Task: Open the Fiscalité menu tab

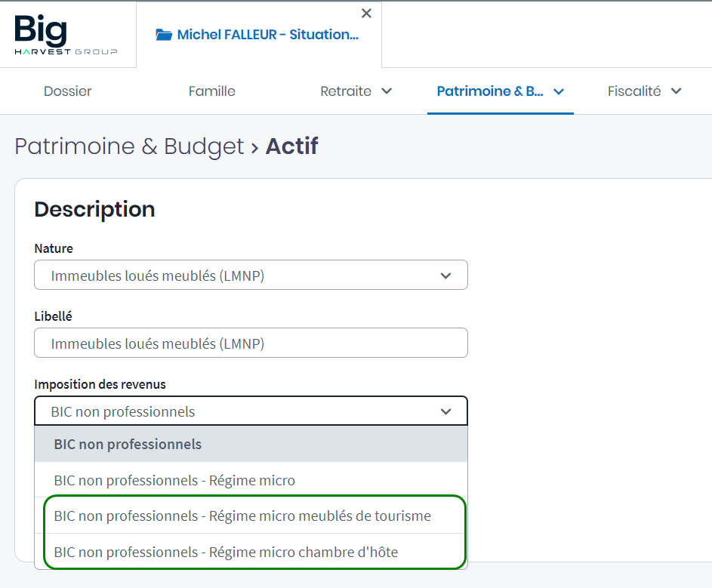Action: coord(633,91)
